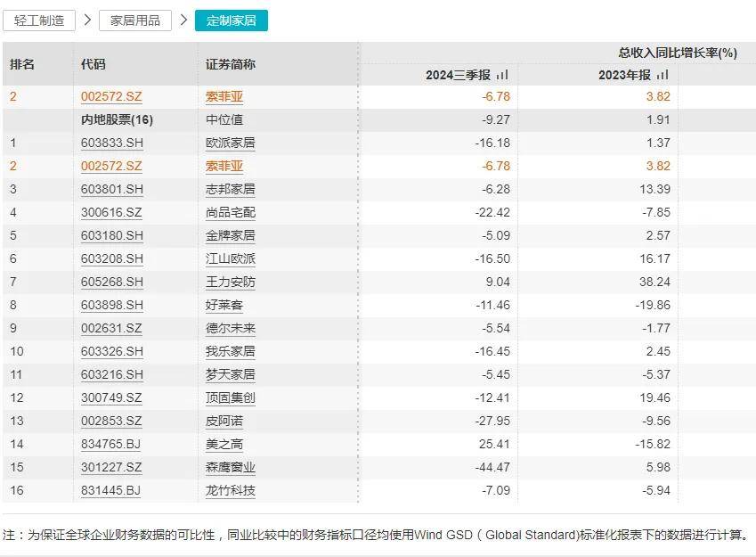Click 王力安防 2023 value 38.24
This screenshot has height=557, width=756.
tap(654, 282)
